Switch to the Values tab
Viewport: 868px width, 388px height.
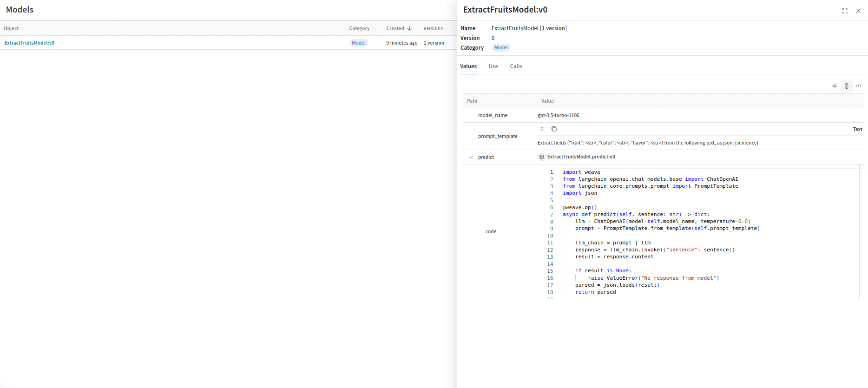pyautogui.click(x=468, y=66)
